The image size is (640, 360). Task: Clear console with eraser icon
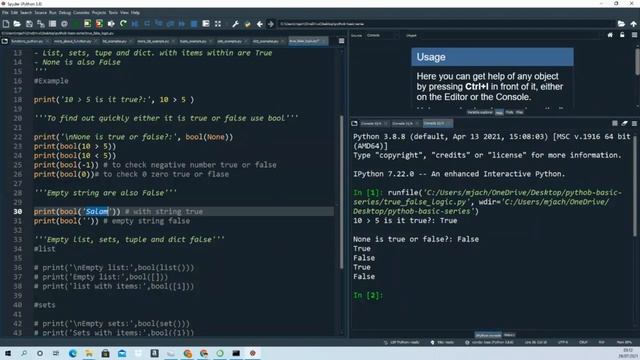[624, 123]
